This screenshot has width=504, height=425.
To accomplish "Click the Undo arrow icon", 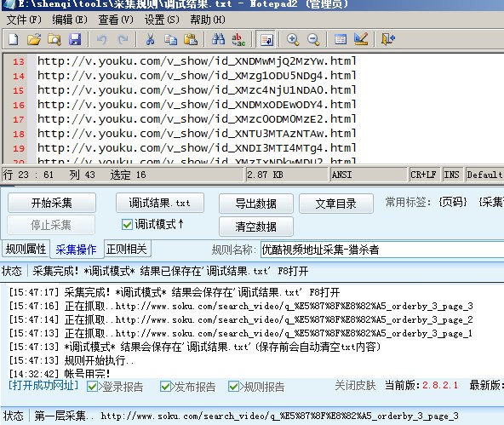I will (102, 39).
